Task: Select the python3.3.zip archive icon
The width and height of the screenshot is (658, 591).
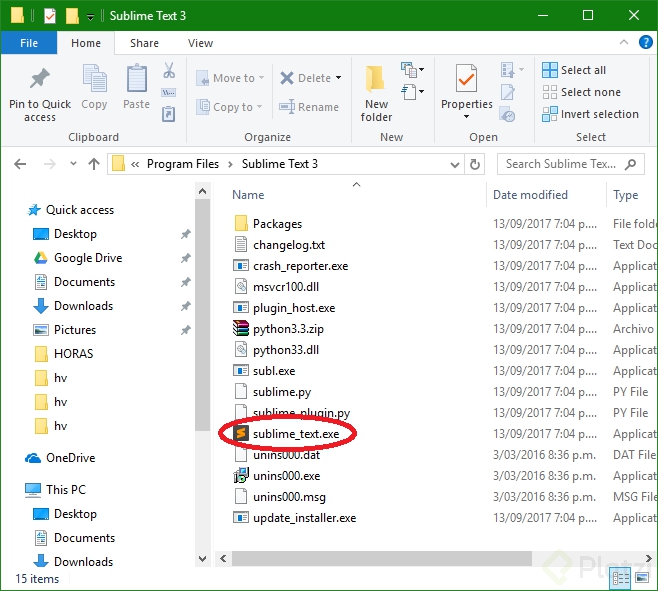Action: (241, 328)
